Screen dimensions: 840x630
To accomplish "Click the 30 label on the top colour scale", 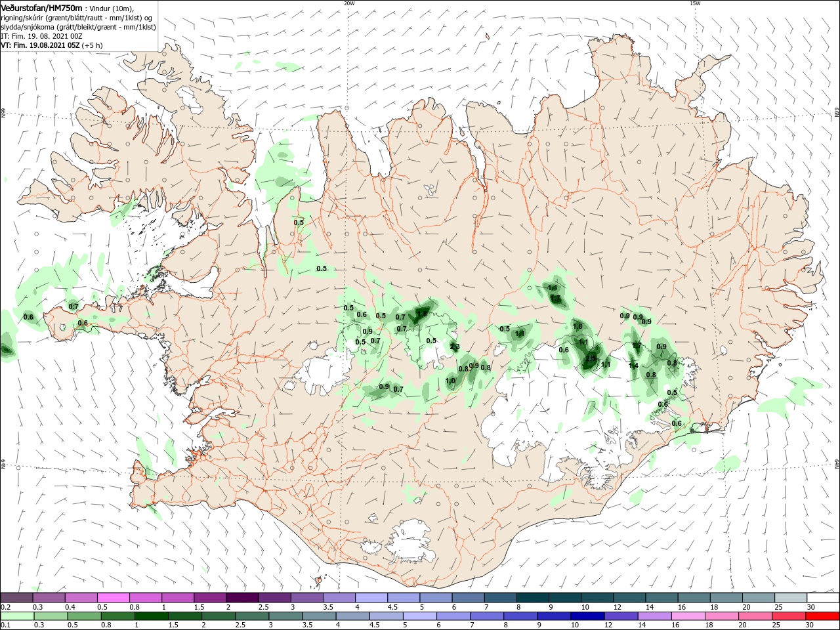I will pos(810,607).
